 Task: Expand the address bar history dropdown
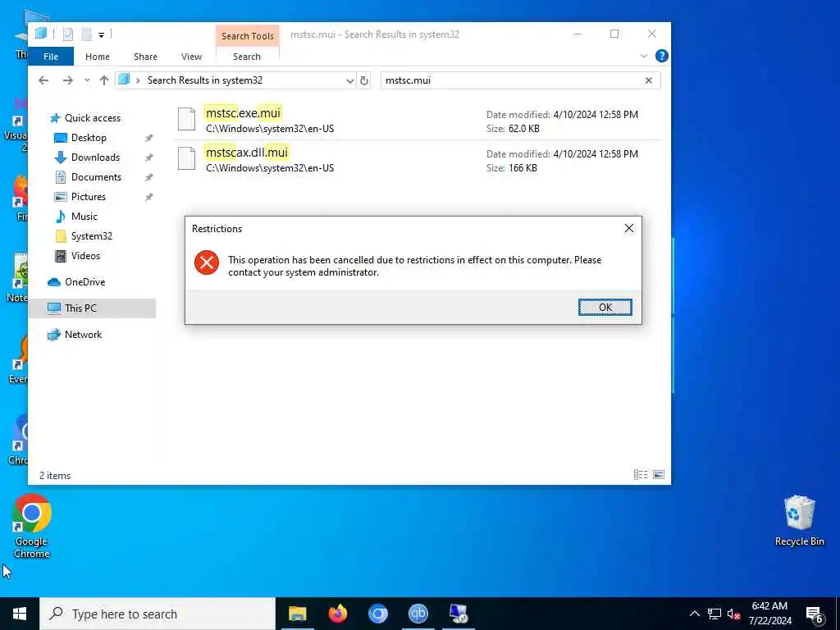(x=349, y=81)
